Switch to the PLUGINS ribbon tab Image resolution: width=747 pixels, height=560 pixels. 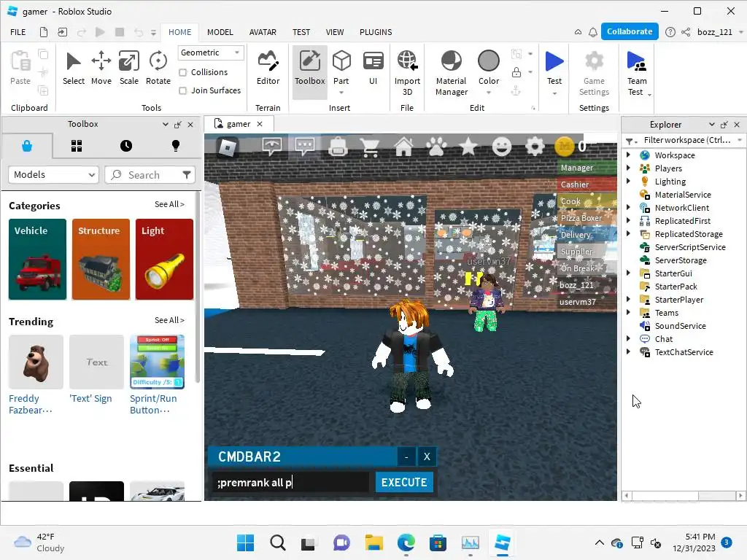coord(376,32)
